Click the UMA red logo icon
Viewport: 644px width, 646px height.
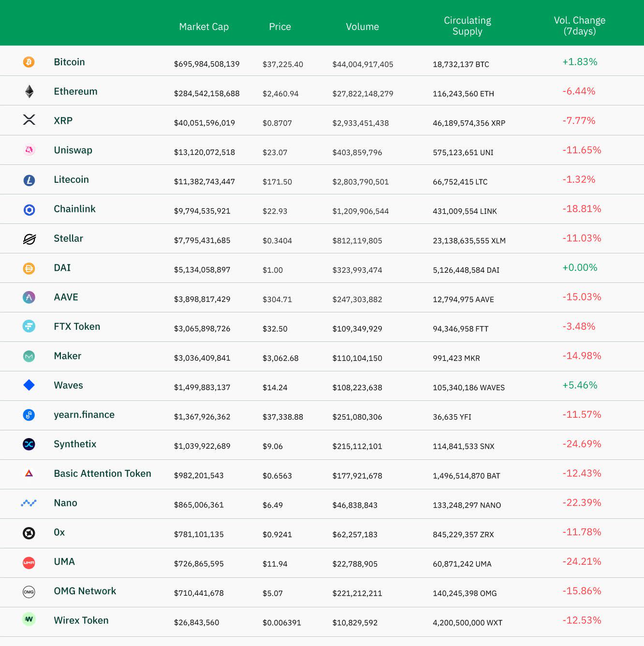tap(29, 562)
